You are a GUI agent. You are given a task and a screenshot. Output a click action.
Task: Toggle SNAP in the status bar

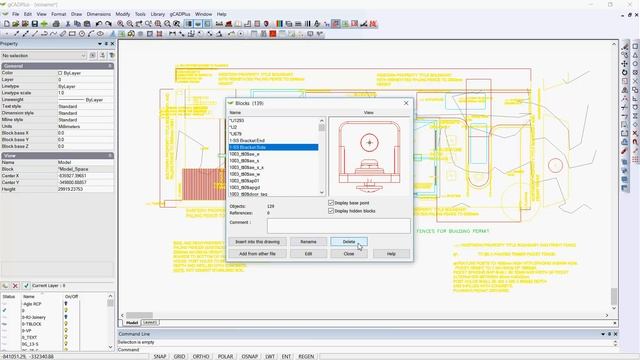(160, 356)
